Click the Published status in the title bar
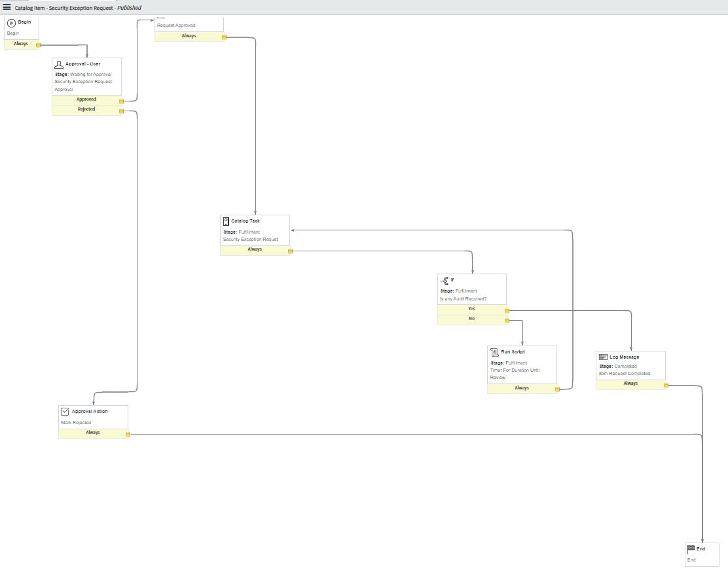The height and width of the screenshot is (572, 728). point(128,7)
